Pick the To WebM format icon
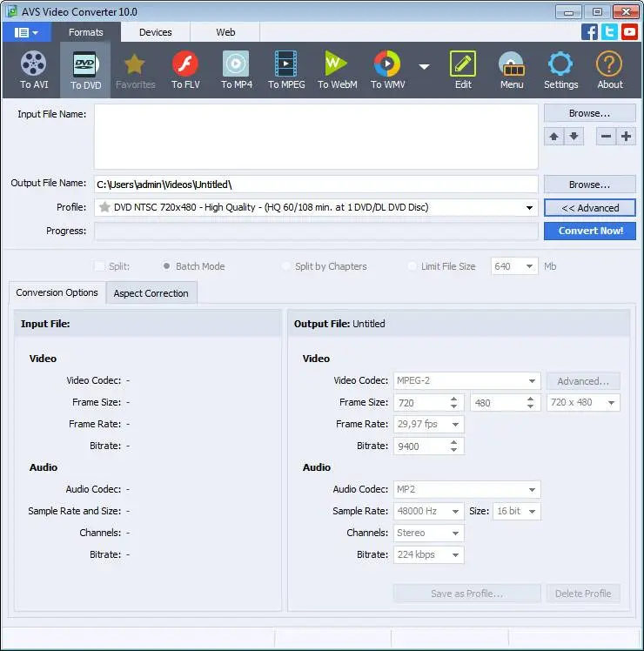Viewport: 644px width, 651px height. coord(337,70)
